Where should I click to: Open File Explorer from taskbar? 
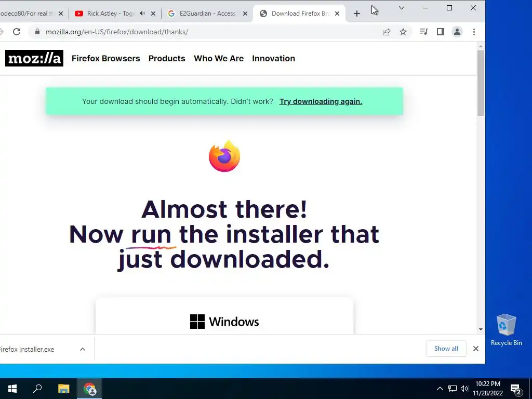63,389
